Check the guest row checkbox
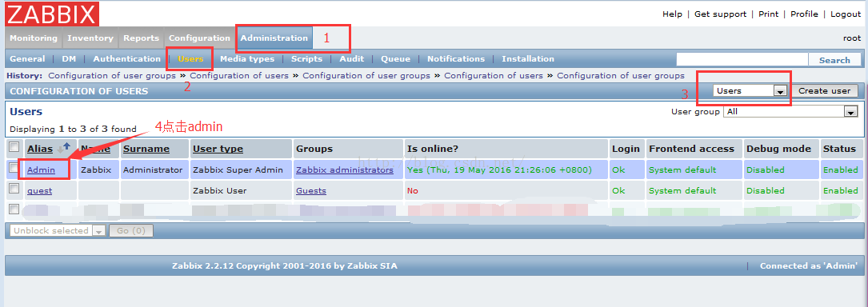868x307 pixels. [14, 189]
